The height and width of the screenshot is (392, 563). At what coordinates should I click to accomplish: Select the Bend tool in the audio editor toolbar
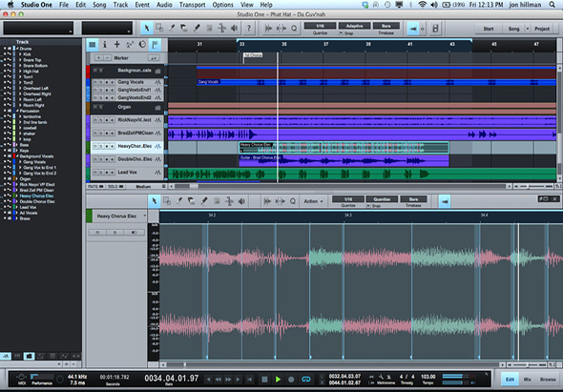pyautogui.click(x=229, y=201)
